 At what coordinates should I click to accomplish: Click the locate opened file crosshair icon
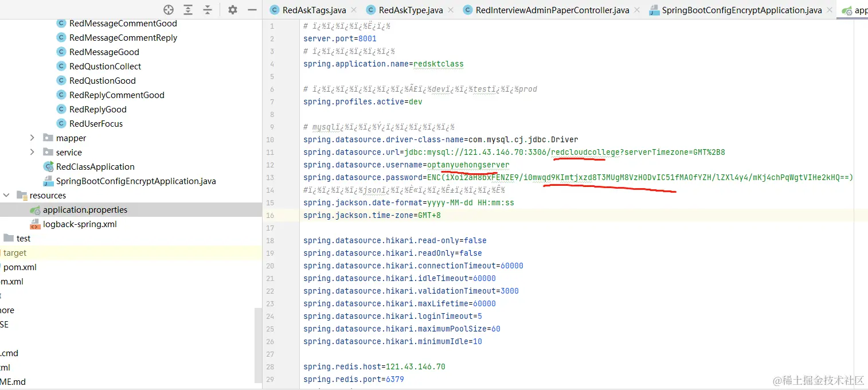(169, 10)
